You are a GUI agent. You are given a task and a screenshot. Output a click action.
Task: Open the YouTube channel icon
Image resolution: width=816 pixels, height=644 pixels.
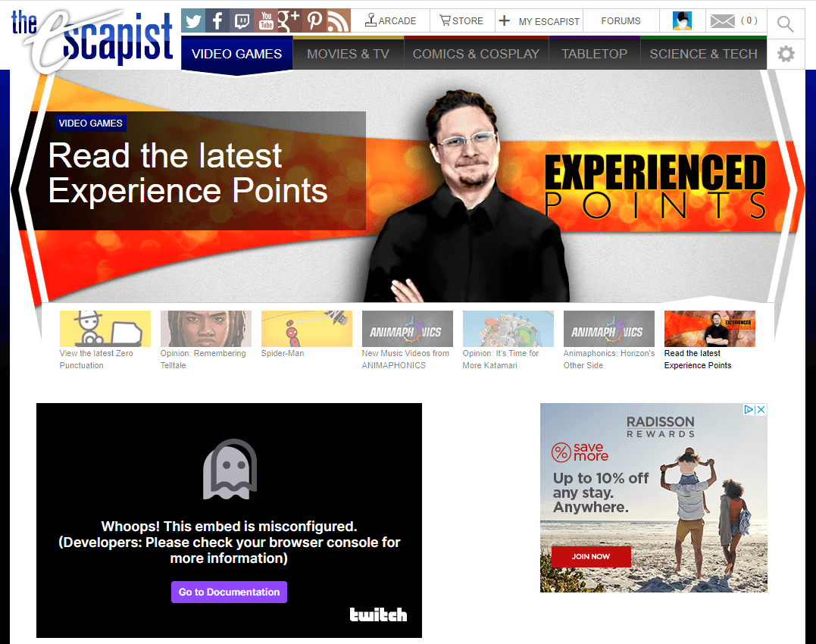(x=266, y=20)
